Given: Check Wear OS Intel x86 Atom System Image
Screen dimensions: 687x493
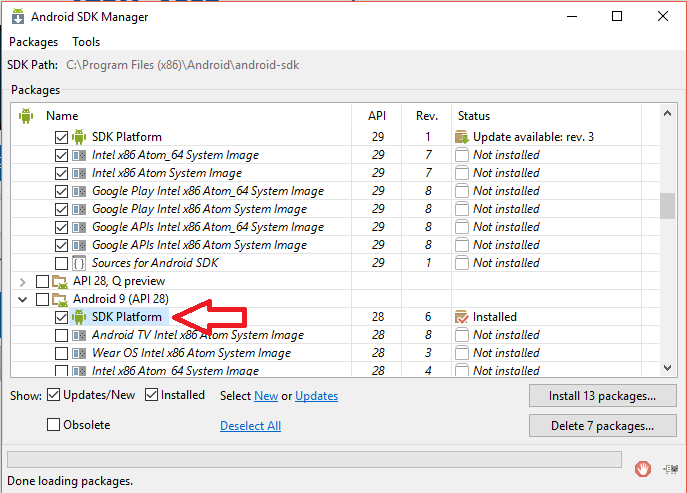Looking at the screenshot, I should pos(61,353).
